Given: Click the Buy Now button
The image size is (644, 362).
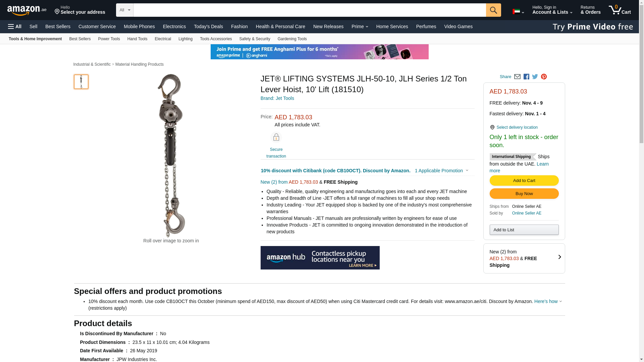Looking at the screenshot, I should click(x=524, y=194).
